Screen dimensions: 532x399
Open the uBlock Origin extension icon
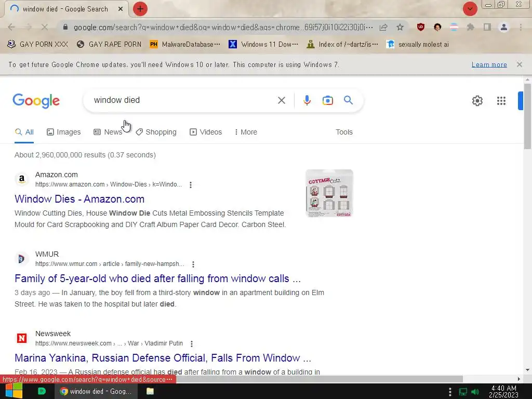pos(421,27)
